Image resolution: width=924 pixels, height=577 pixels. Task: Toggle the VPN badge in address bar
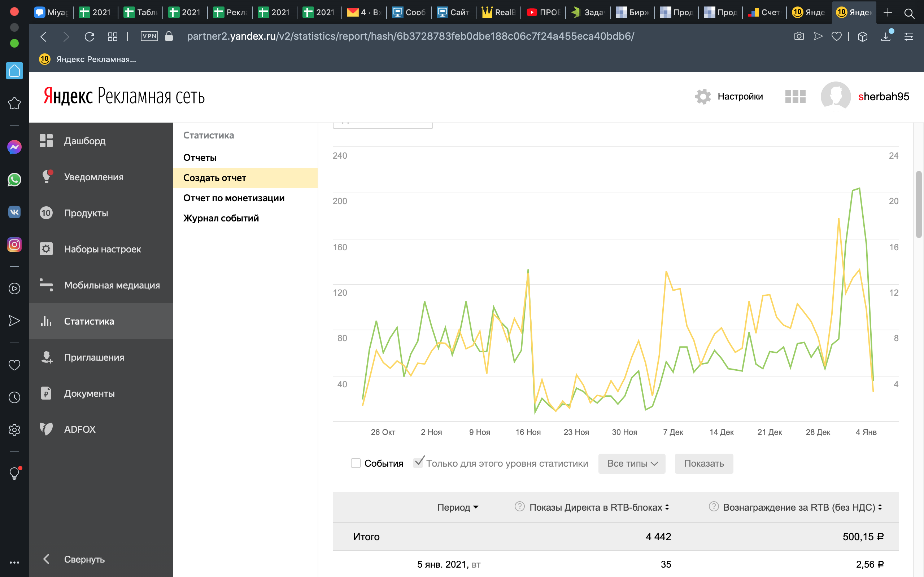click(x=149, y=36)
